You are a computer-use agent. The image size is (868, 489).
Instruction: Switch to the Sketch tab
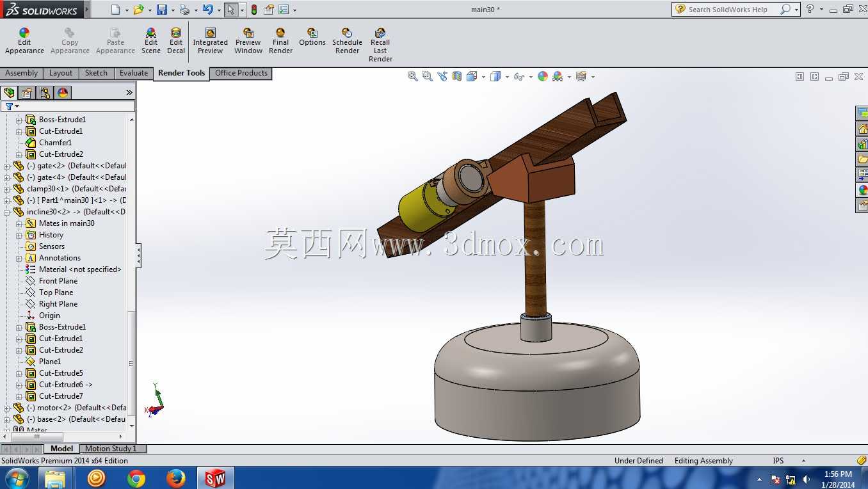(x=97, y=74)
